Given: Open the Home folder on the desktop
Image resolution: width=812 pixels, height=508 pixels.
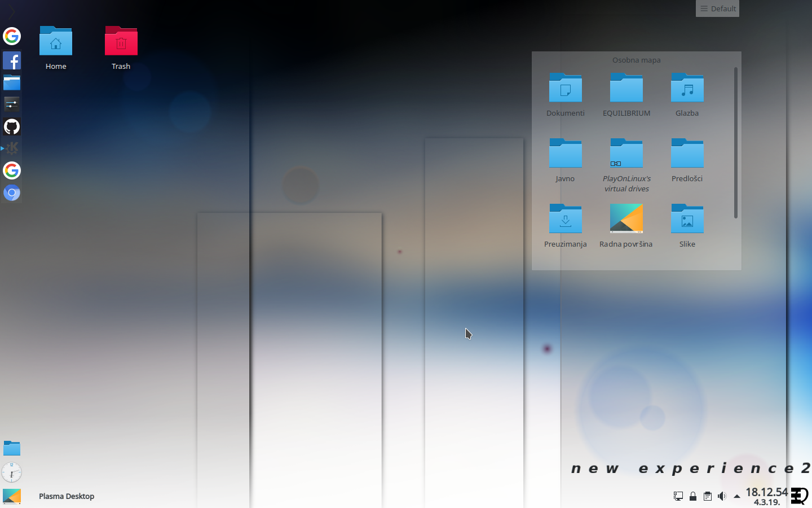Looking at the screenshot, I should point(56,48).
